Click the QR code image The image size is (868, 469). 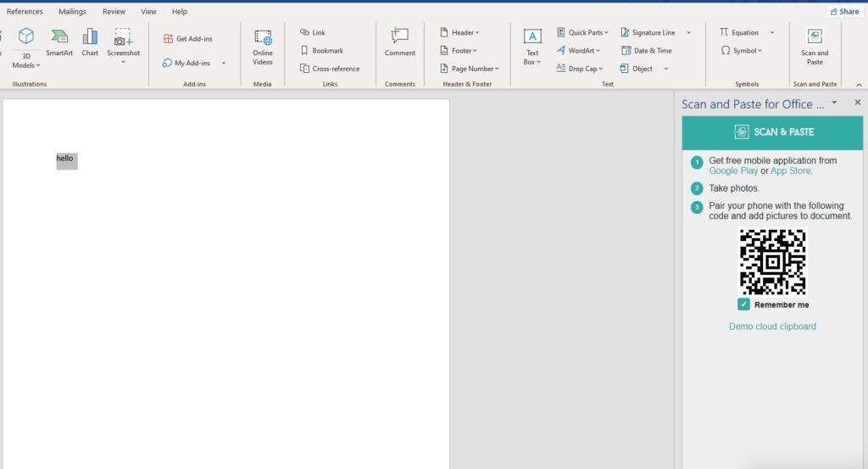click(x=772, y=262)
